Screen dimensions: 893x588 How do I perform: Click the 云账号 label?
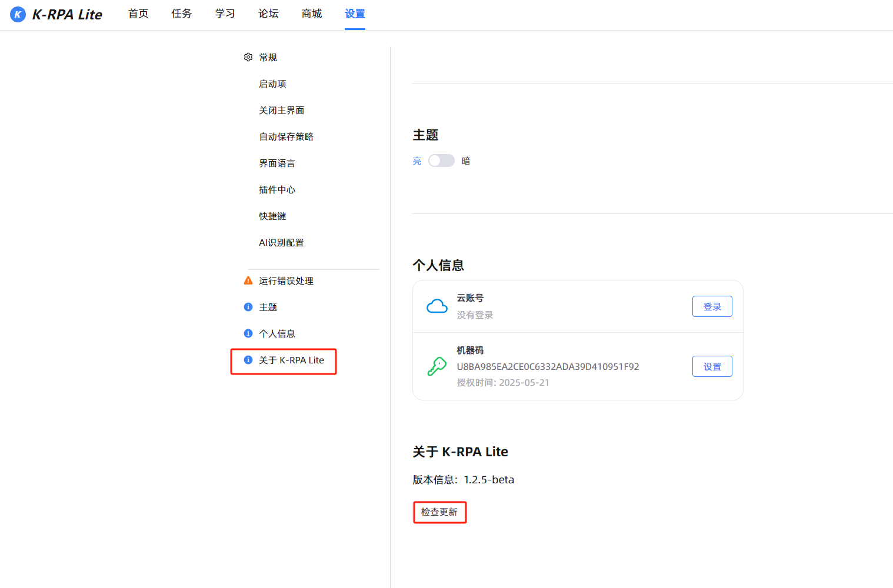pyautogui.click(x=470, y=298)
